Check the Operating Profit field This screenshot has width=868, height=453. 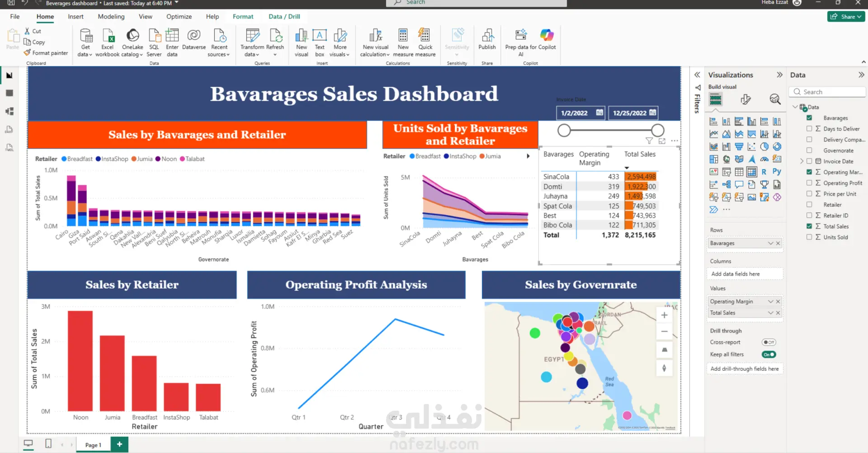click(x=809, y=183)
